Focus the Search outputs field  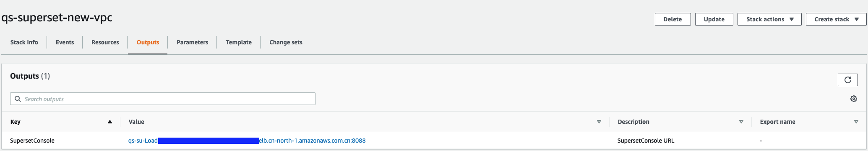pyautogui.click(x=163, y=99)
